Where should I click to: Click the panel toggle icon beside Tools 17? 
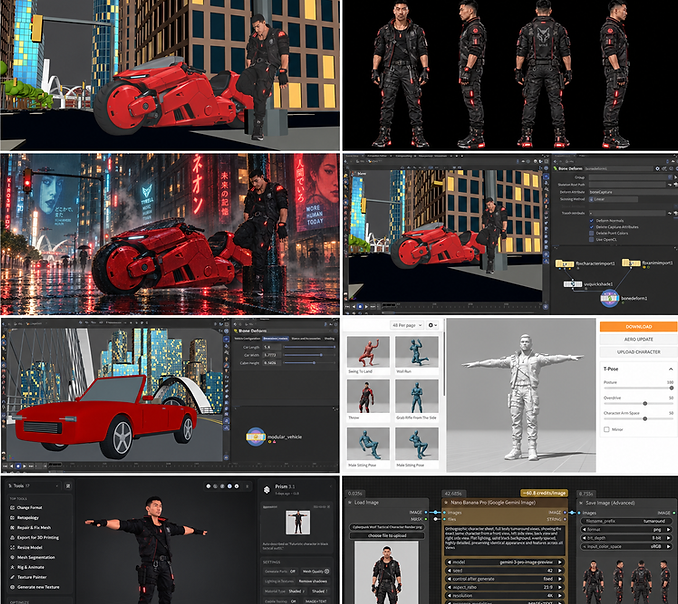(x=68, y=486)
